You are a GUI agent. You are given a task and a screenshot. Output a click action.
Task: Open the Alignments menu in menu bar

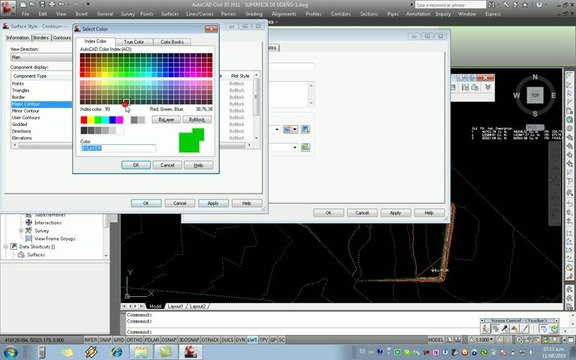tap(284, 14)
